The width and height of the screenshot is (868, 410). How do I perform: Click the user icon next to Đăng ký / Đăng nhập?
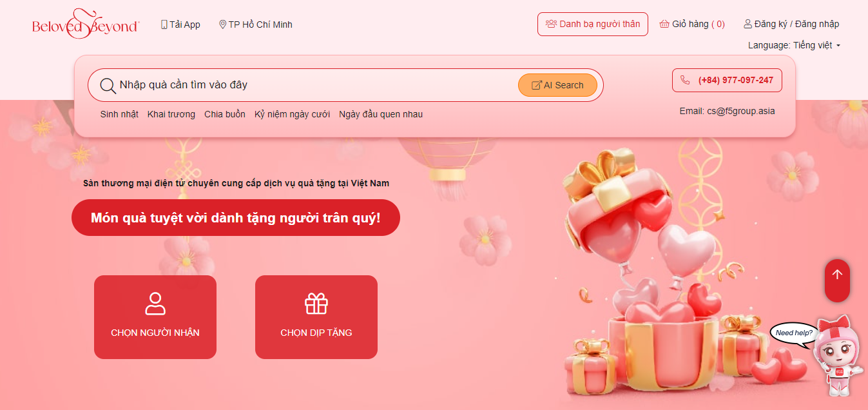748,24
